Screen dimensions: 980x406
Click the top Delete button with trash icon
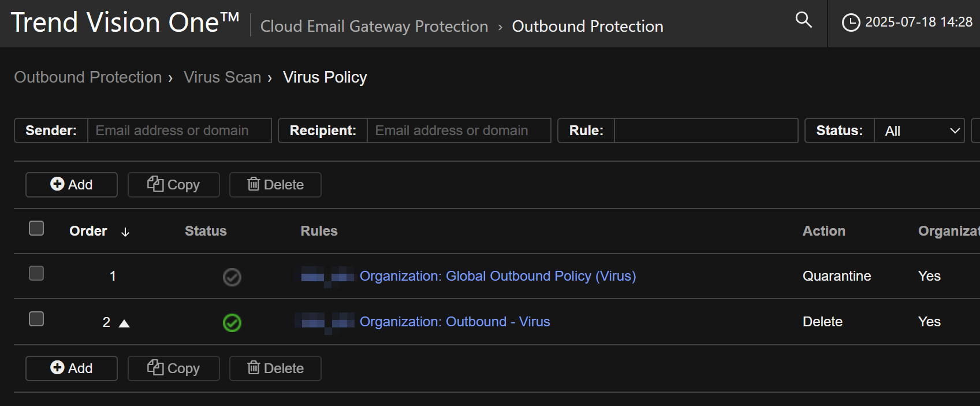(x=275, y=185)
